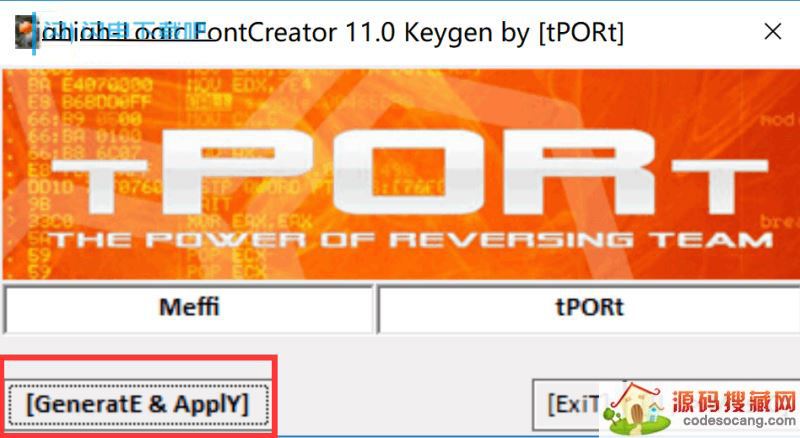Click the red 源码搜藏网 watermark text
Screen dimensions: 800x438
[734, 401]
